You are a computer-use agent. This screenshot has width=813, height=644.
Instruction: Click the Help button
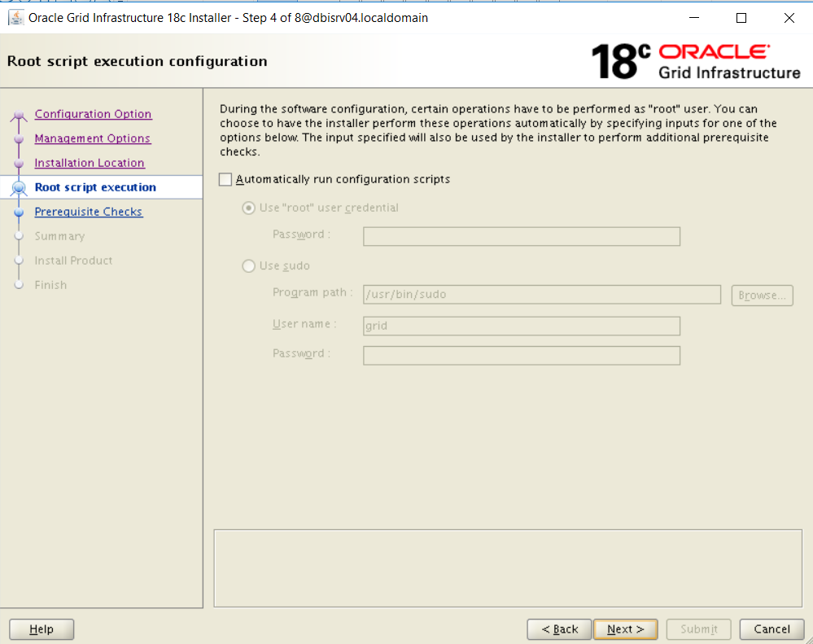42,629
